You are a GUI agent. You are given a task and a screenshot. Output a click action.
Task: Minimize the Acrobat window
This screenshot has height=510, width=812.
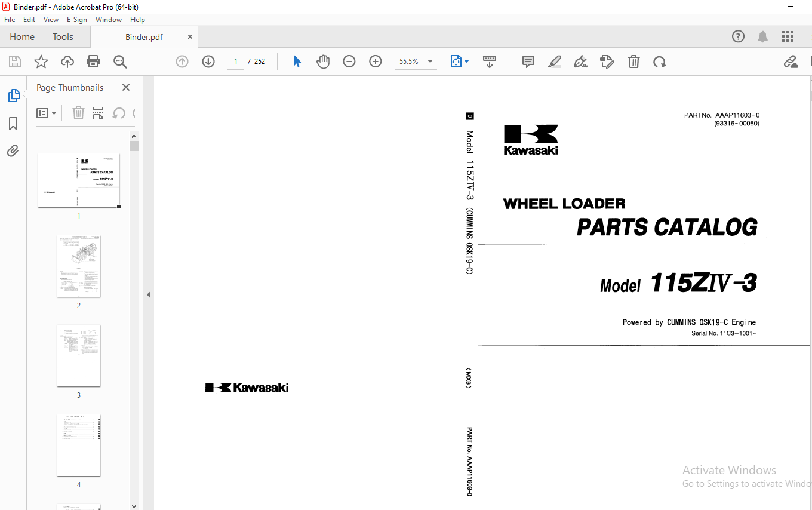(791, 7)
